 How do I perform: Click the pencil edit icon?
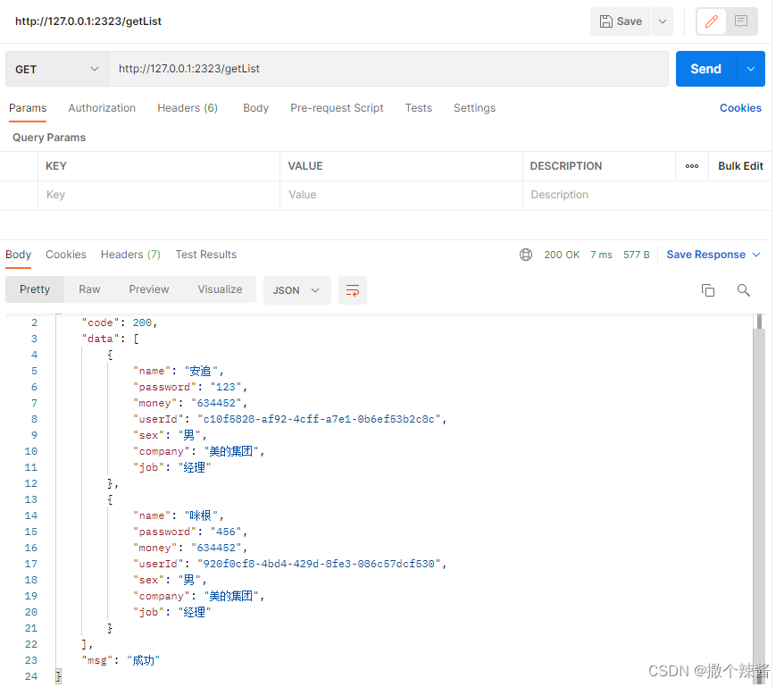(712, 21)
